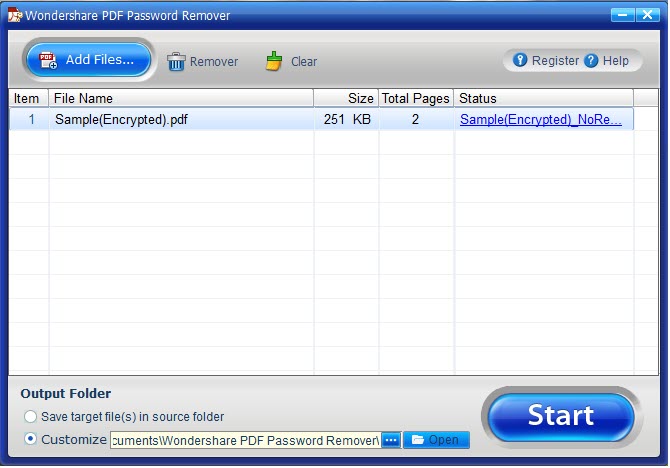Click the Help label text
670x468 pixels.
615,61
